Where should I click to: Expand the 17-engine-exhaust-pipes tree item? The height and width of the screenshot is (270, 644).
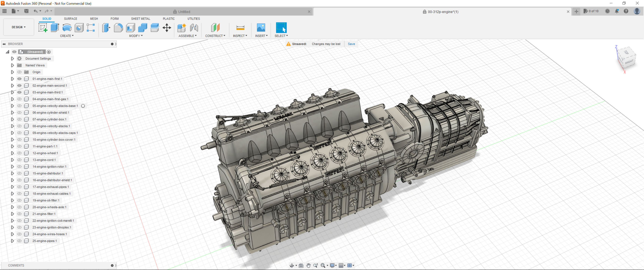click(x=12, y=187)
